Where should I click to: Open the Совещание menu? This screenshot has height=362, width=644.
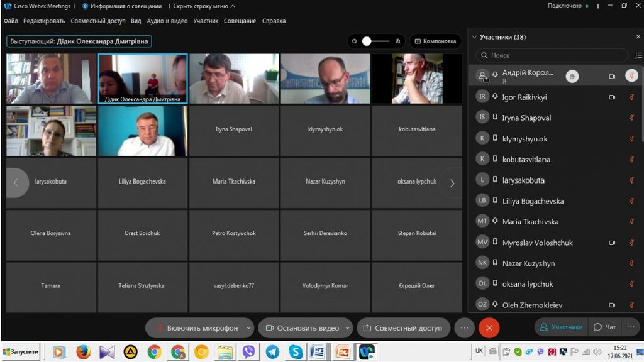click(x=240, y=21)
